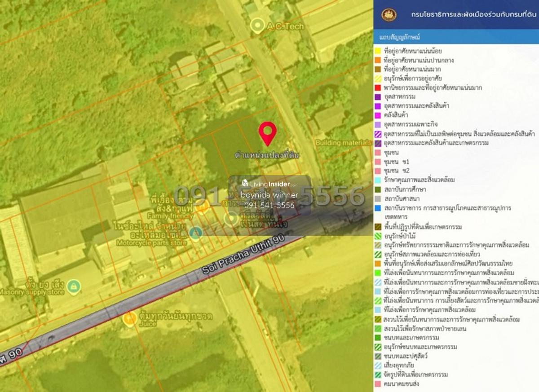Click the กรมโยธาธิการและผังเมือง header title
539x392 pixels.
pyautogui.click(x=474, y=15)
